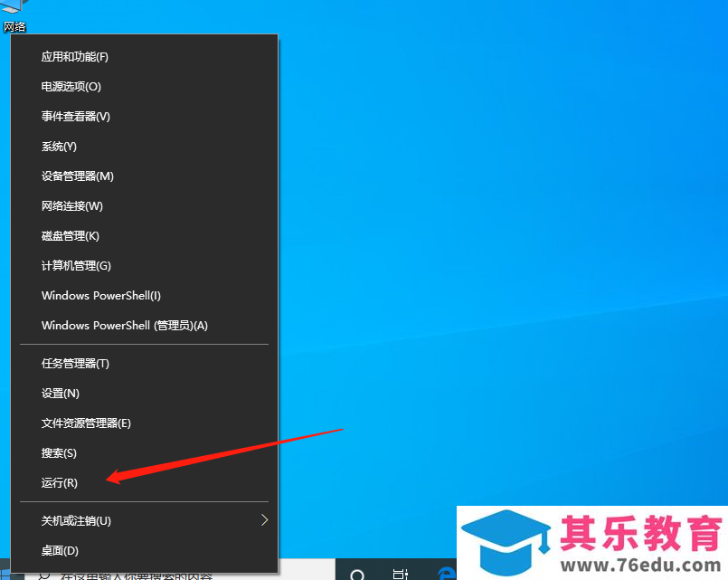Select 关机或注销(U) entry

tap(145, 520)
